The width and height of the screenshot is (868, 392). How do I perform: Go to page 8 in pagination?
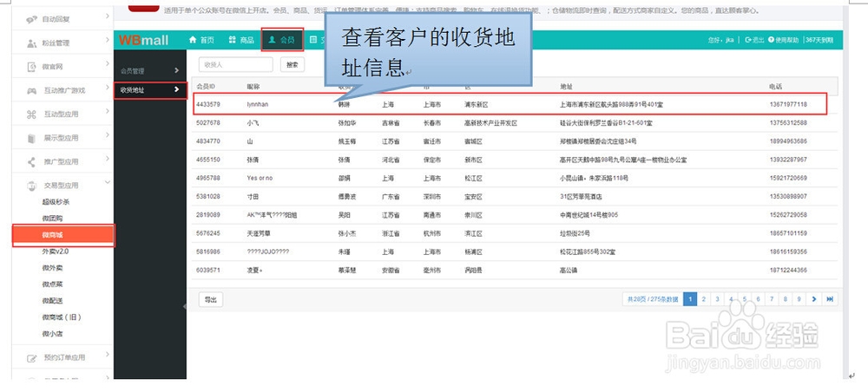[x=785, y=299]
